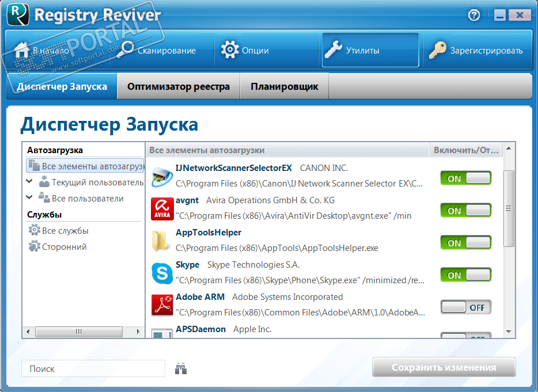538x392 pixels.
Task: Open Зарегистрировать section
Action: tap(477, 50)
